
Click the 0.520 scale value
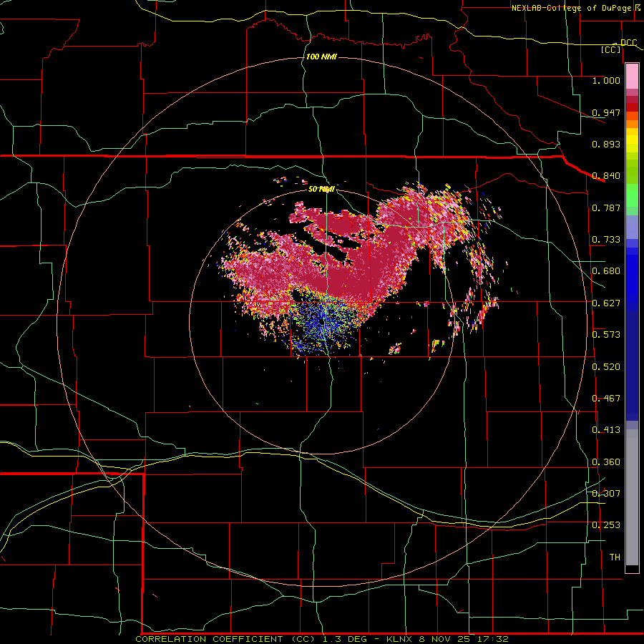click(x=606, y=367)
